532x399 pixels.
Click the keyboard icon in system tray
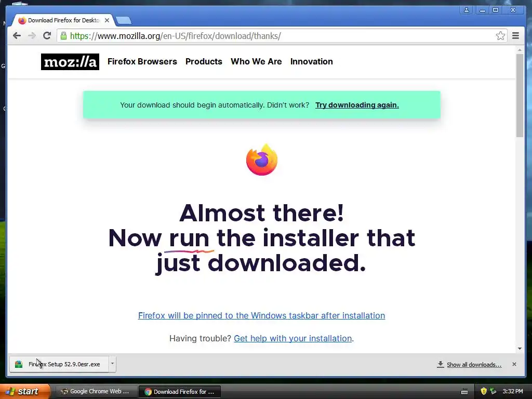(464, 392)
